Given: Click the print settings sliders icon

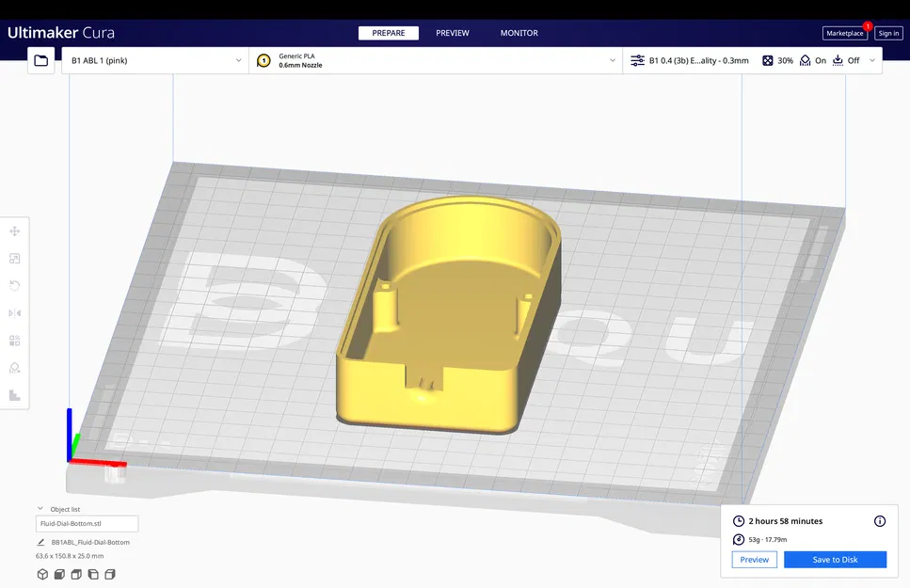Looking at the screenshot, I should 637,60.
